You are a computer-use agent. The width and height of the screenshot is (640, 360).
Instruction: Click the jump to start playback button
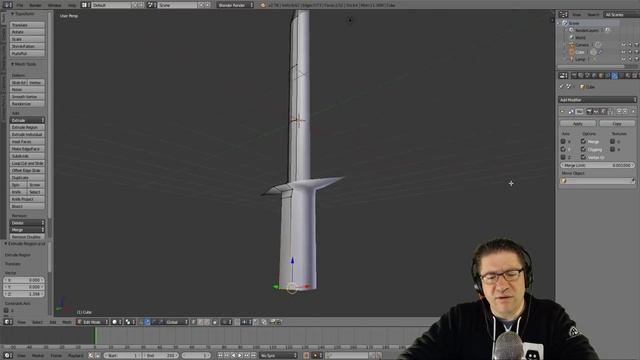point(220,356)
